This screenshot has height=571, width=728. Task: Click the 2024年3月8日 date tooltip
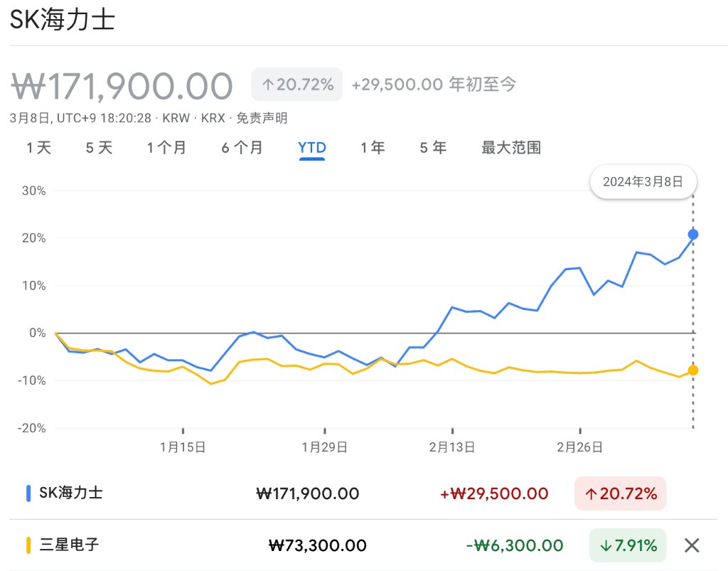point(643,181)
